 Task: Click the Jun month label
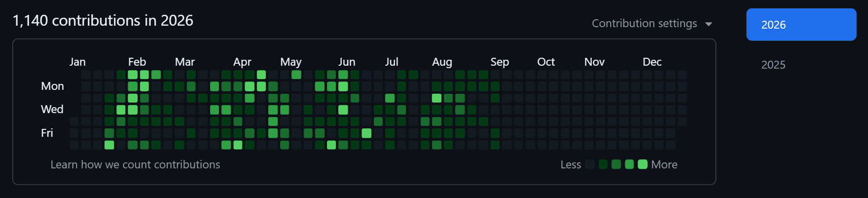[347, 62]
